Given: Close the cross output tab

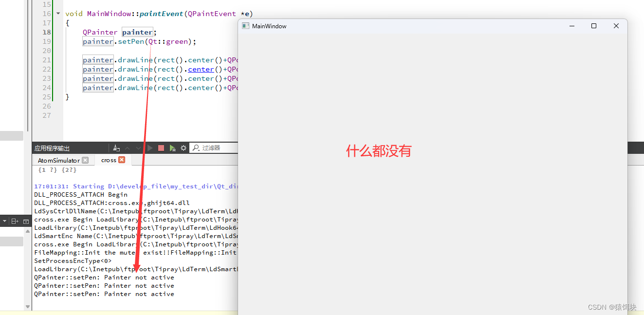Looking at the screenshot, I should [122, 160].
